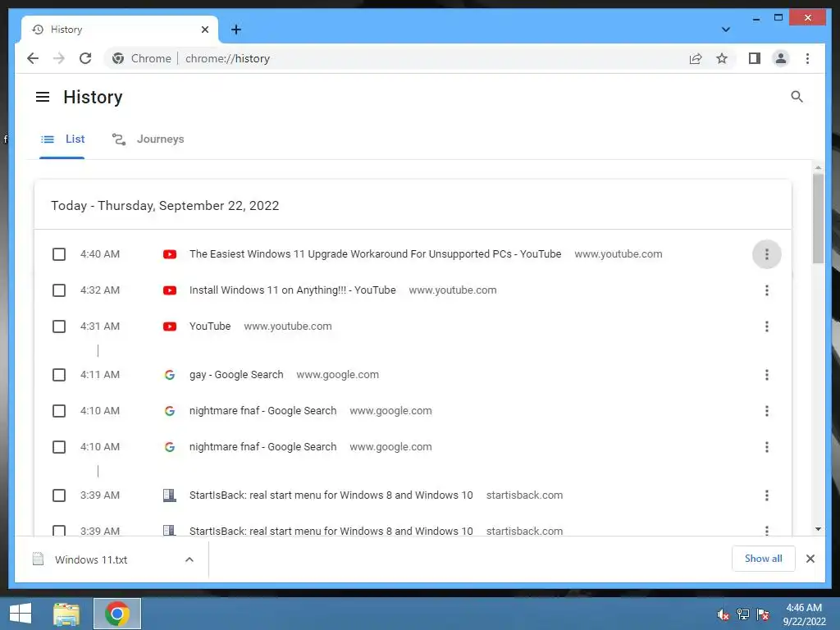Open the YouTube history link at 4:31 AM
Image resolution: width=840 pixels, height=630 pixels.
[210, 326]
